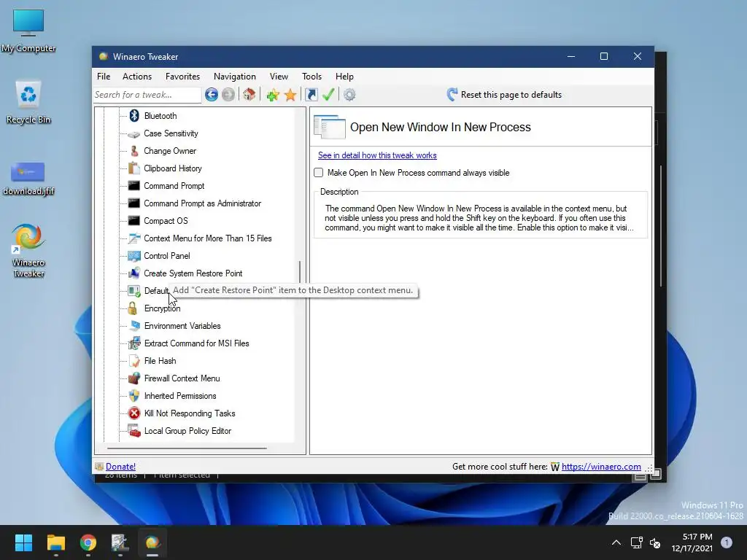Viewport: 747px width, 560px height.
Task: Click the green plus star favorites icon
Action: click(273, 95)
